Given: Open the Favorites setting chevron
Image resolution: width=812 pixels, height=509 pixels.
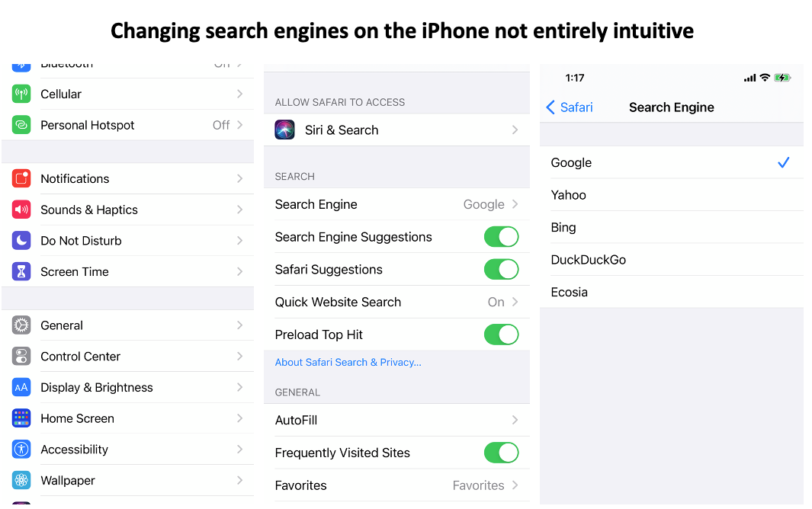Looking at the screenshot, I should 515,485.
